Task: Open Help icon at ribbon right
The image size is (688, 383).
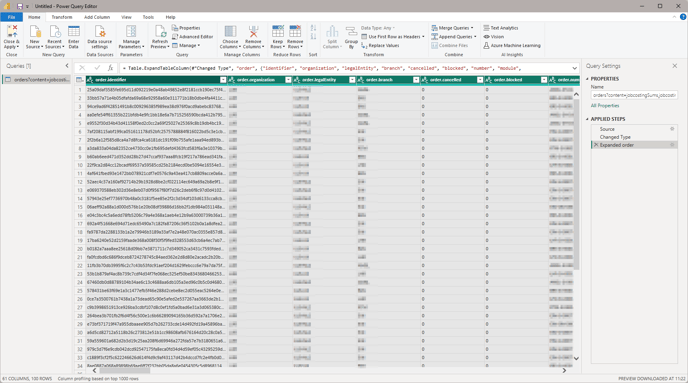Action: 683,17
